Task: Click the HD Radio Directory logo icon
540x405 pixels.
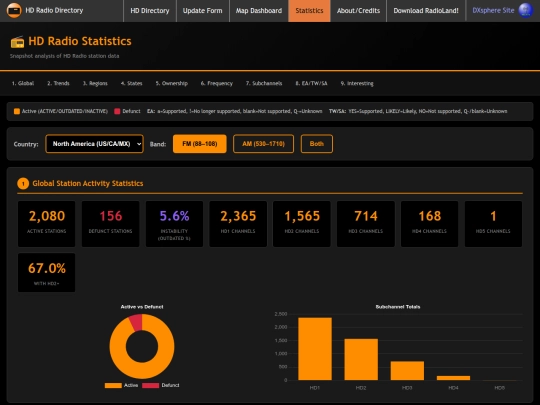Action: coord(14,10)
